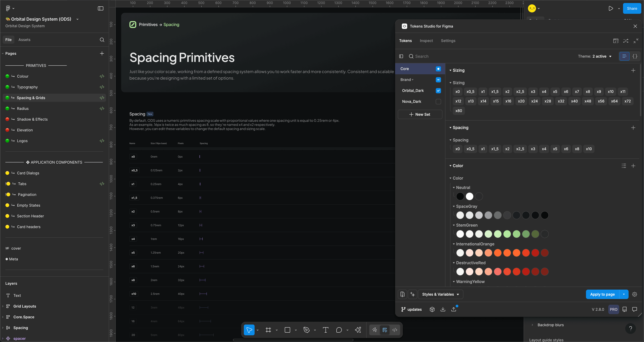
Task: Click the first InternationalOrange color swatch
Action: click(460, 253)
